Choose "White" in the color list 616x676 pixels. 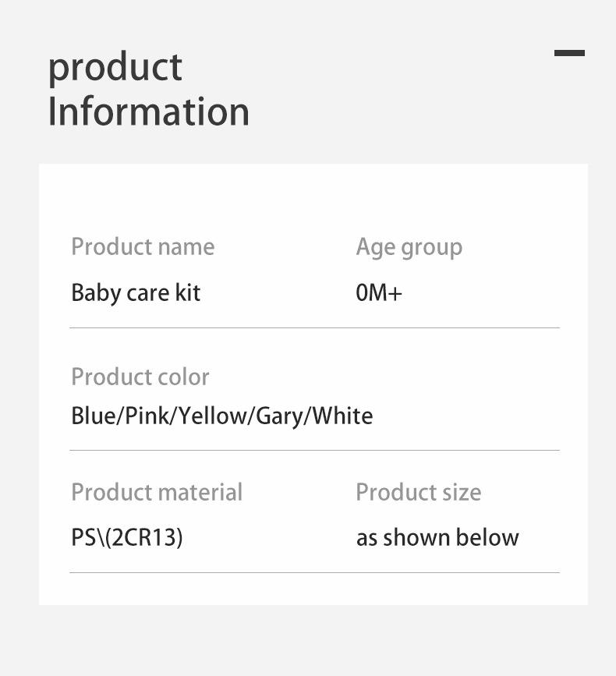point(343,416)
